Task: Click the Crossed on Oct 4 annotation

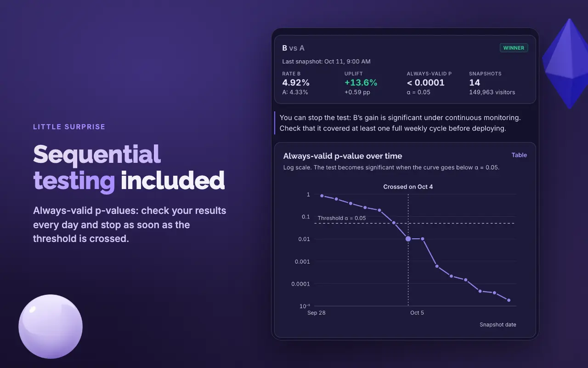Action: point(408,187)
